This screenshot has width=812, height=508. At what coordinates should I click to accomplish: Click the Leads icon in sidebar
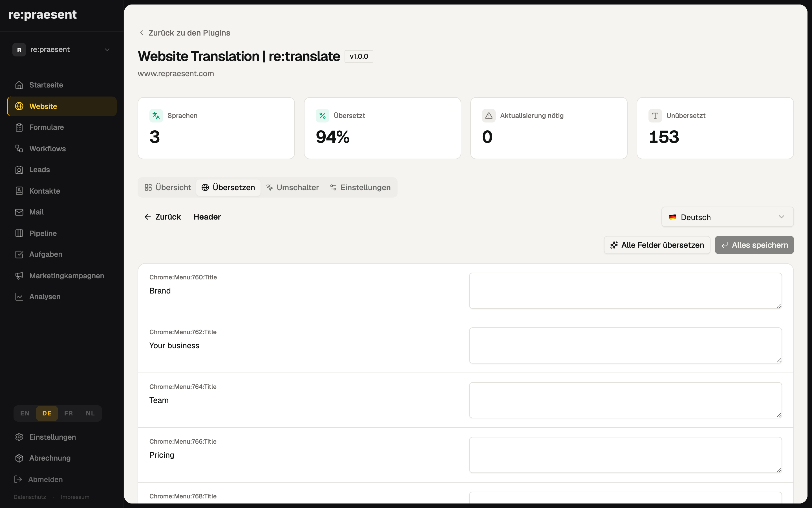pos(19,170)
